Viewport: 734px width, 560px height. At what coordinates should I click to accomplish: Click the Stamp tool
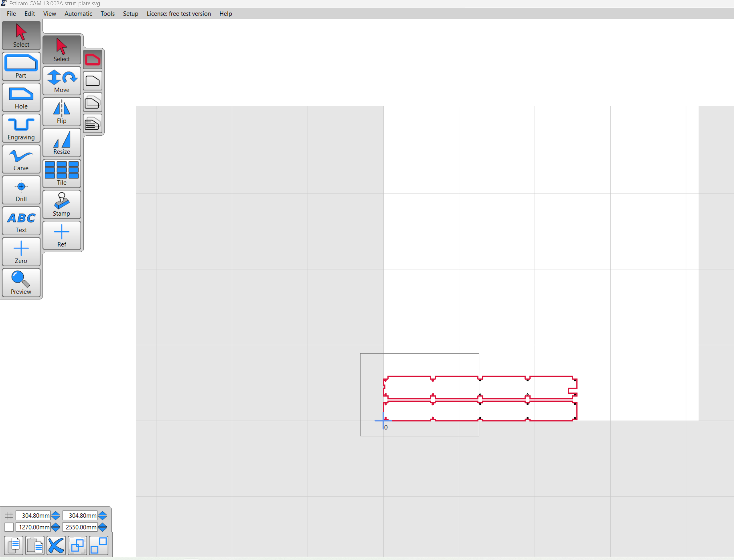[62, 204]
